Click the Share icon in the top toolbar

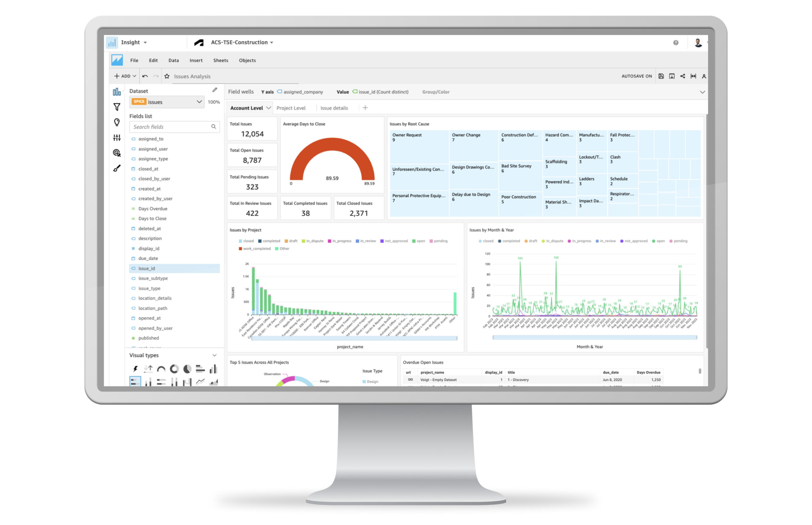tap(683, 76)
